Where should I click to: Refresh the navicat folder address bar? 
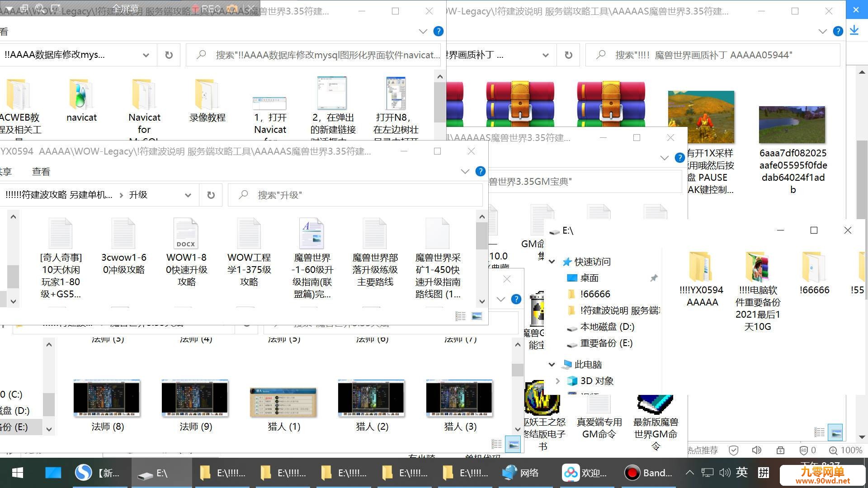pos(169,55)
